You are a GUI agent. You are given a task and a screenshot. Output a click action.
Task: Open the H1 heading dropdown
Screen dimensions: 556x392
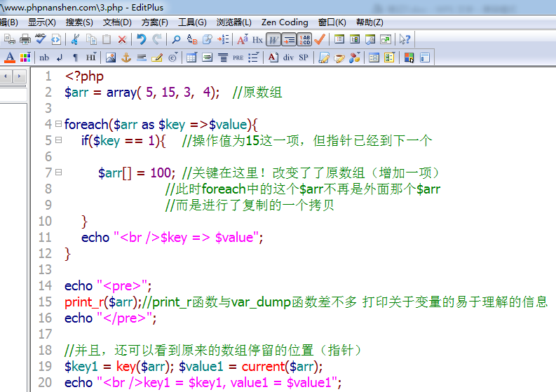pos(90,58)
